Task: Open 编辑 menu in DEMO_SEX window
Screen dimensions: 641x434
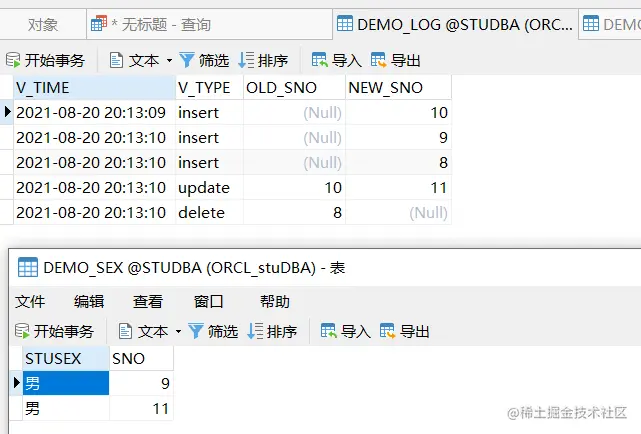Action: (89, 302)
